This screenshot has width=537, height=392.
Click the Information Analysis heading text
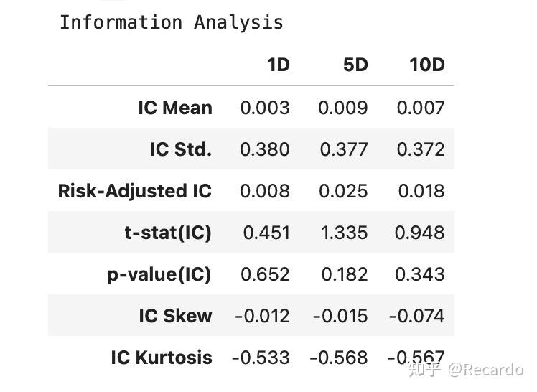pyautogui.click(x=171, y=22)
